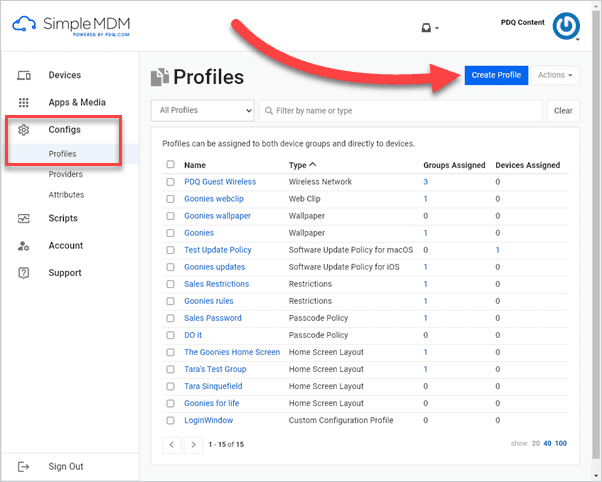Click the Devices sidebar icon
This screenshot has width=602, height=482.
[x=23, y=75]
